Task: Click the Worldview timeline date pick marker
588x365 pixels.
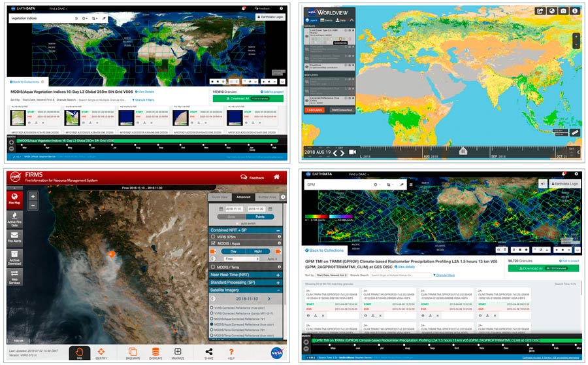Action: 463,151
